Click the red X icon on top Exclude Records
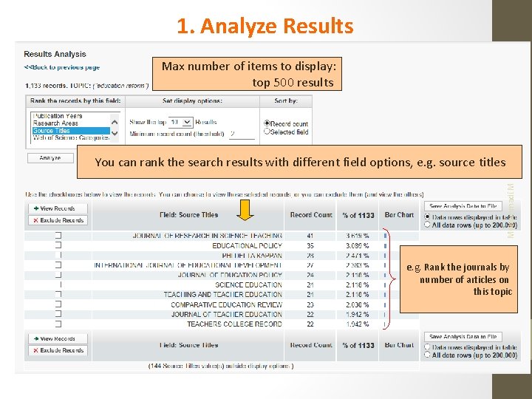This screenshot has height=399, width=532. point(35,220)
